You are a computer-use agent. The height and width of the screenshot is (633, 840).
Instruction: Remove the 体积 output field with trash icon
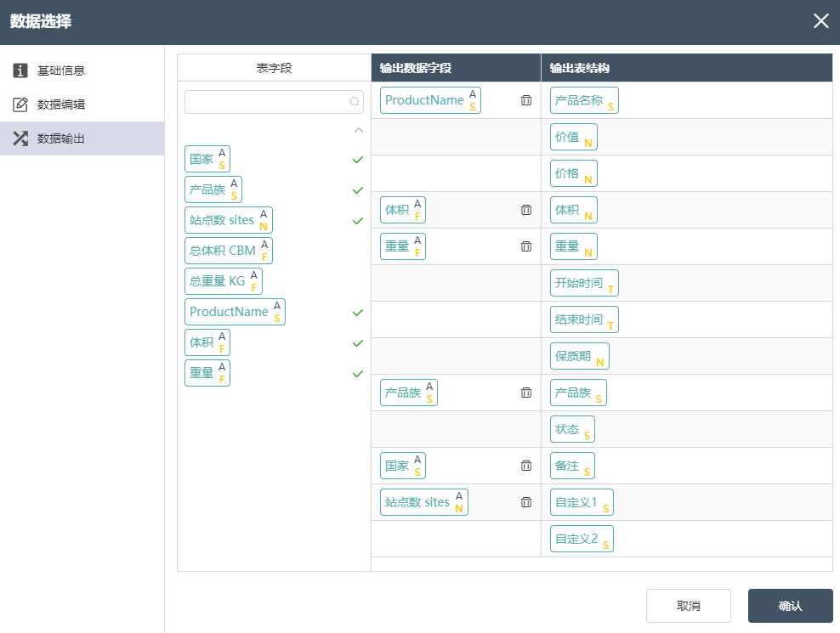click(526, 210)
